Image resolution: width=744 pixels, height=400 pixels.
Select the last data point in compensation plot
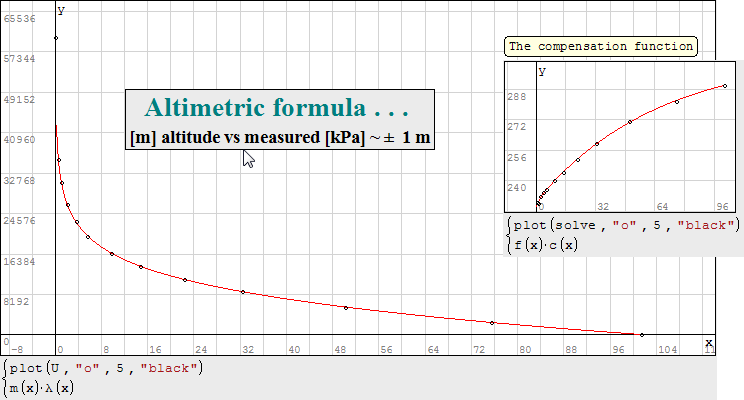coord(725,86)
